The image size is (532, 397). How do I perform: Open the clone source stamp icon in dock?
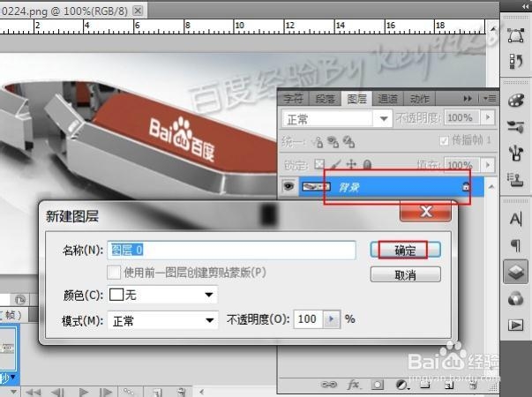click(x=516, y=179)
